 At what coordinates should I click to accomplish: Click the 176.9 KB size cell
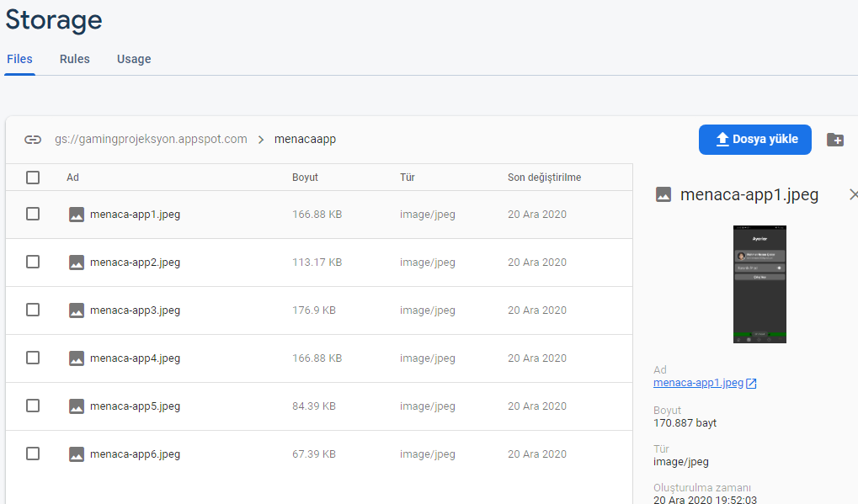(314, 310)
